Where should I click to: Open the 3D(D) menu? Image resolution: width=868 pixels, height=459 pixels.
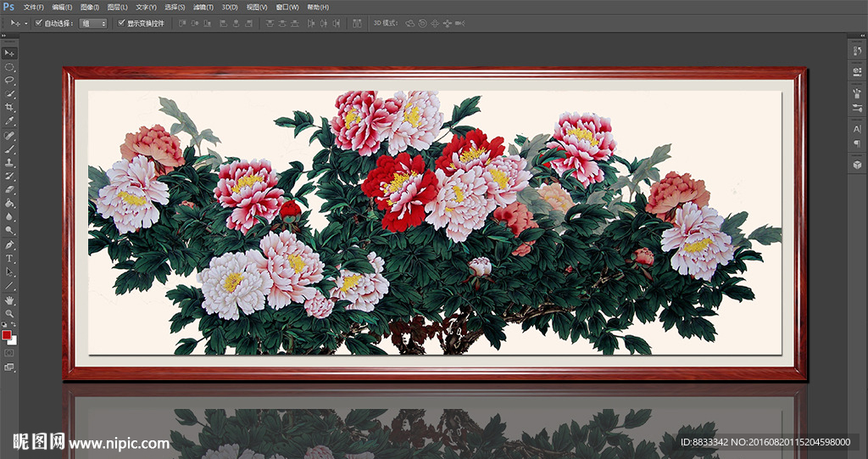[230, 7]
